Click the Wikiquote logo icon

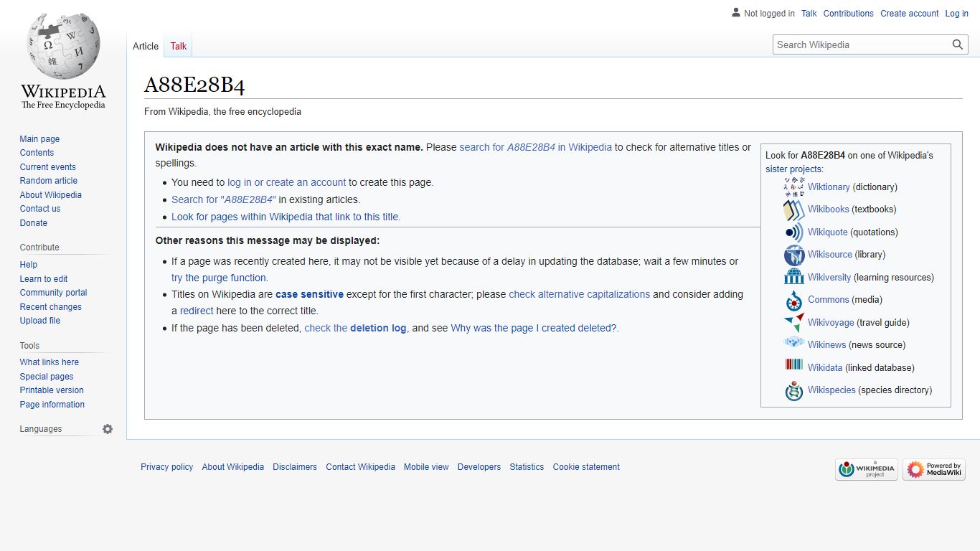click(x=794, y=232)
